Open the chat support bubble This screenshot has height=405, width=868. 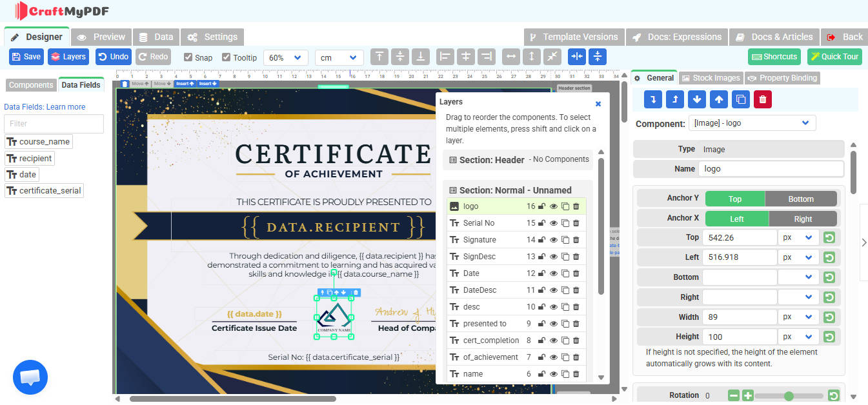30,377
